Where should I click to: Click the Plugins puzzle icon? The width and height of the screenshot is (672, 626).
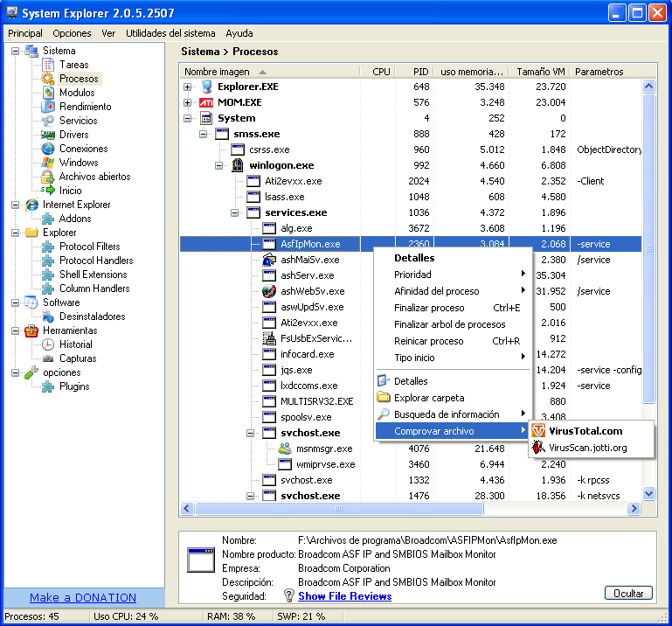[48, 386]
